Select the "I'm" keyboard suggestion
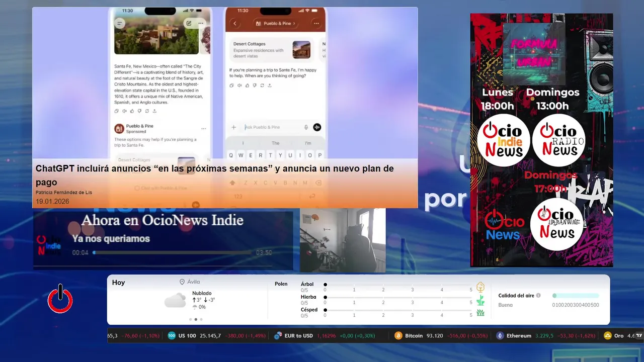 (308, 143)
